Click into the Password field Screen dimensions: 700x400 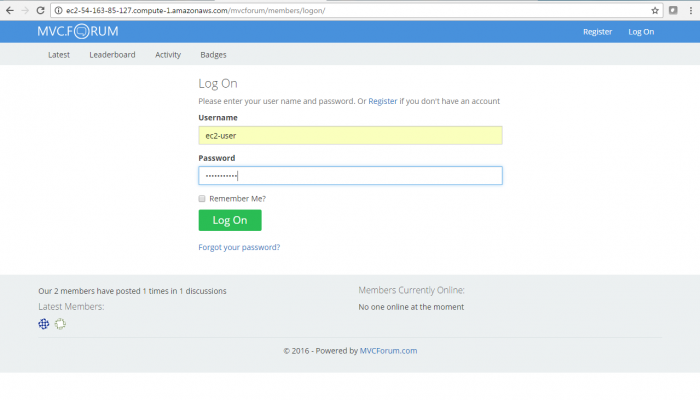click(x=350, y=175)
